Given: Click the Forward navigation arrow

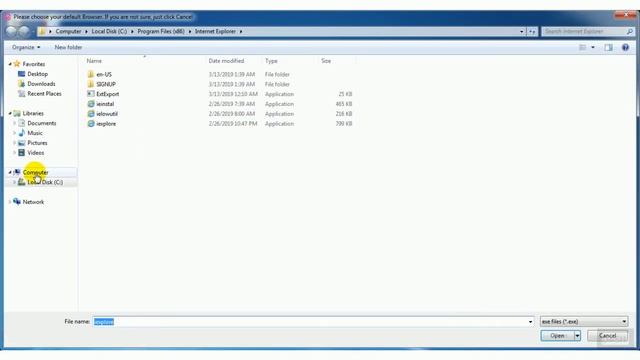Looking at the screenshot, I should (24, 31).
